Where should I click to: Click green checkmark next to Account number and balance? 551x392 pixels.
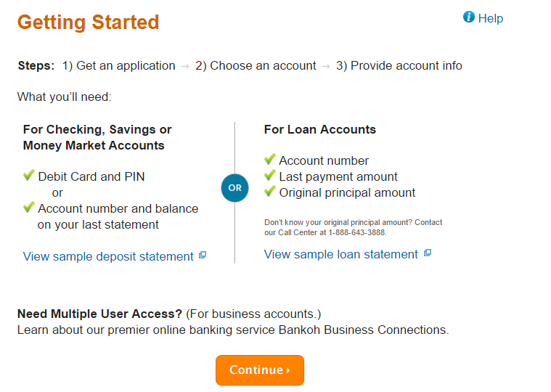29,207
